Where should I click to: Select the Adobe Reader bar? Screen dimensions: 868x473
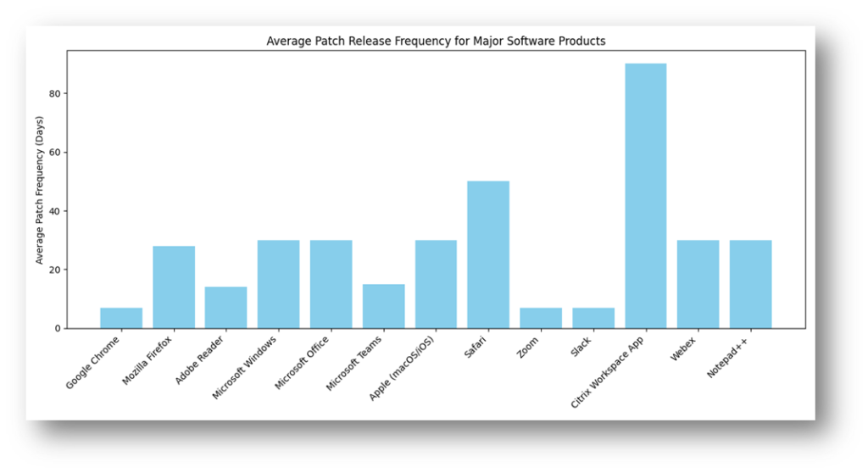tap(225, 308)
